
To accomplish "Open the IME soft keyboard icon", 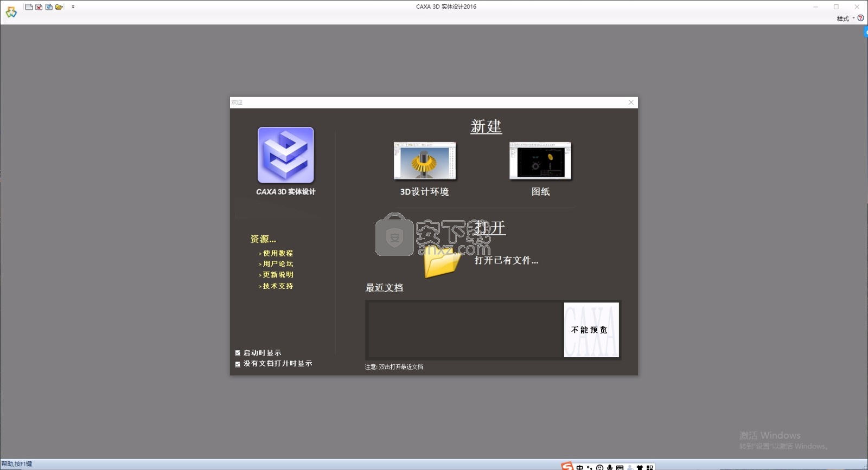I will [620, 467].
